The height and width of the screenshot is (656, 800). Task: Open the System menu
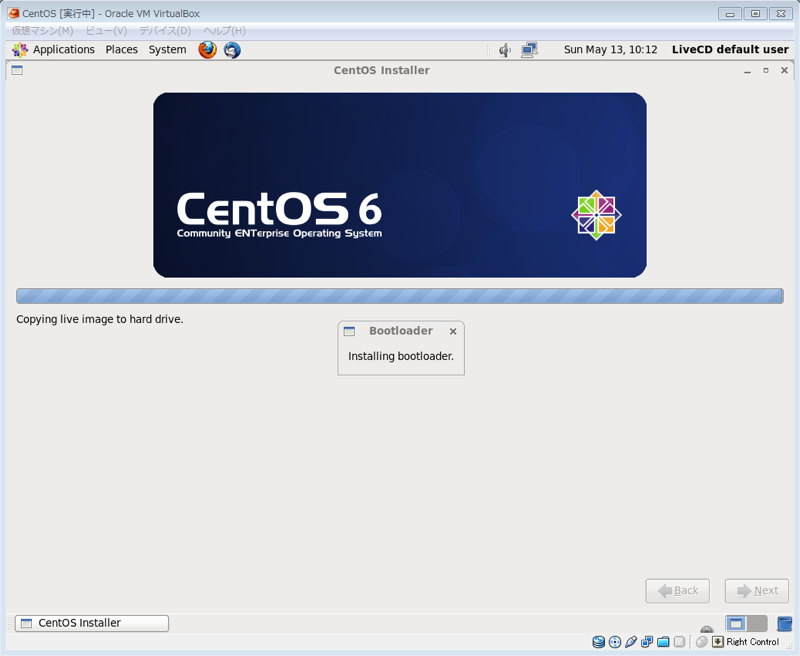point(167,49)
